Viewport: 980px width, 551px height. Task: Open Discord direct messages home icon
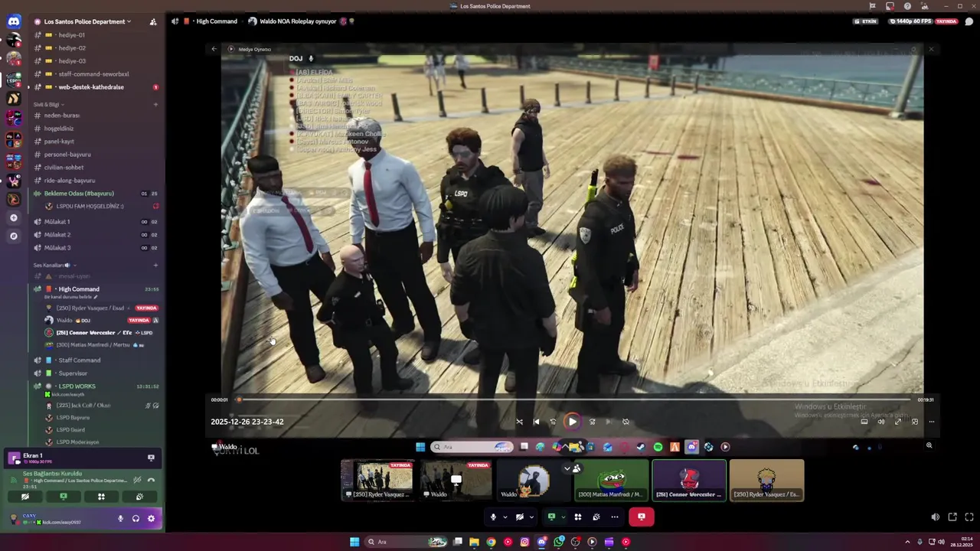[x=14, y=21]
